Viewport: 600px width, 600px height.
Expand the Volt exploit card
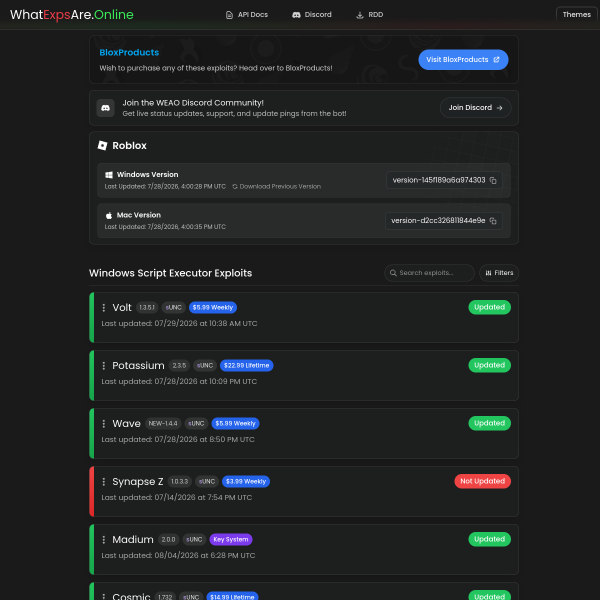(x=304, y=317)
